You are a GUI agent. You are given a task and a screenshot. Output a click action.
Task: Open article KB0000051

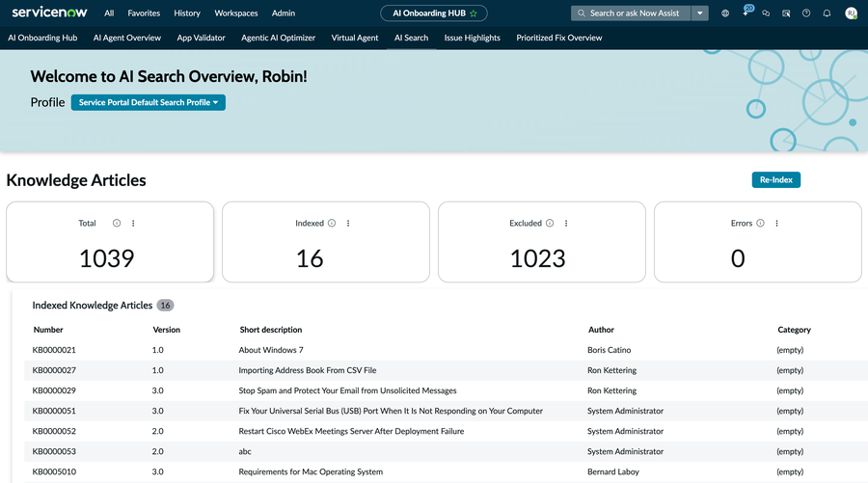(x=54, y=411)
